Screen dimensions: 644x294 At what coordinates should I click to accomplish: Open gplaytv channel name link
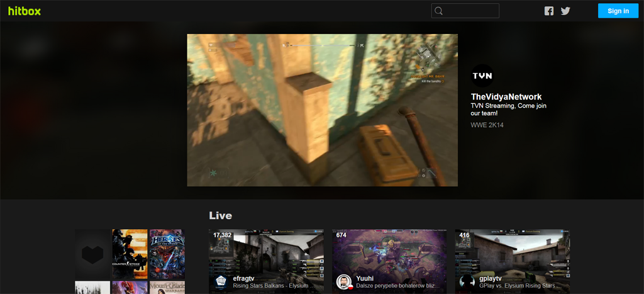(491, 278)
